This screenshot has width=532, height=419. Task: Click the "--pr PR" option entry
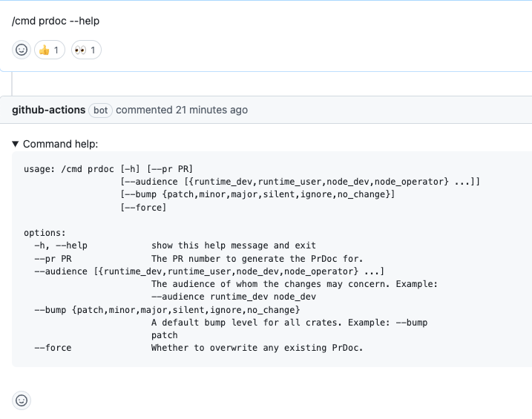tap(53, 258)
